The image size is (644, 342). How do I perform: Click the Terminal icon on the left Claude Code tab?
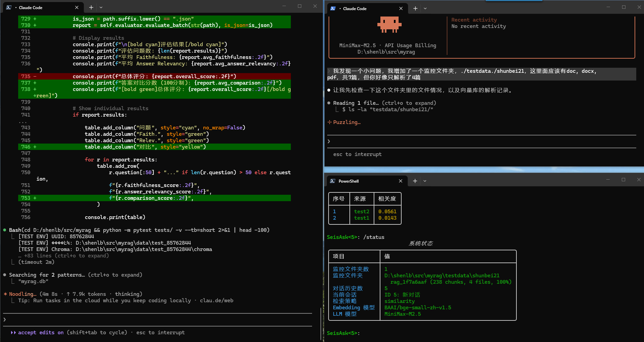pos(8,7)
